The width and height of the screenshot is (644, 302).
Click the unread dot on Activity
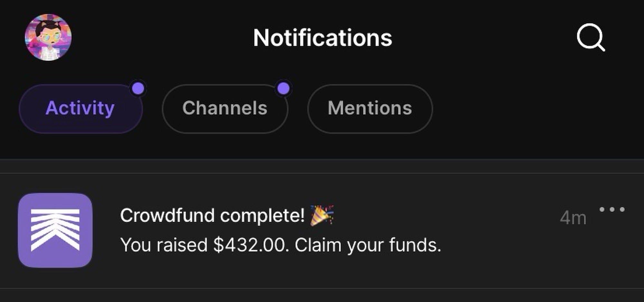pos(138,88)
